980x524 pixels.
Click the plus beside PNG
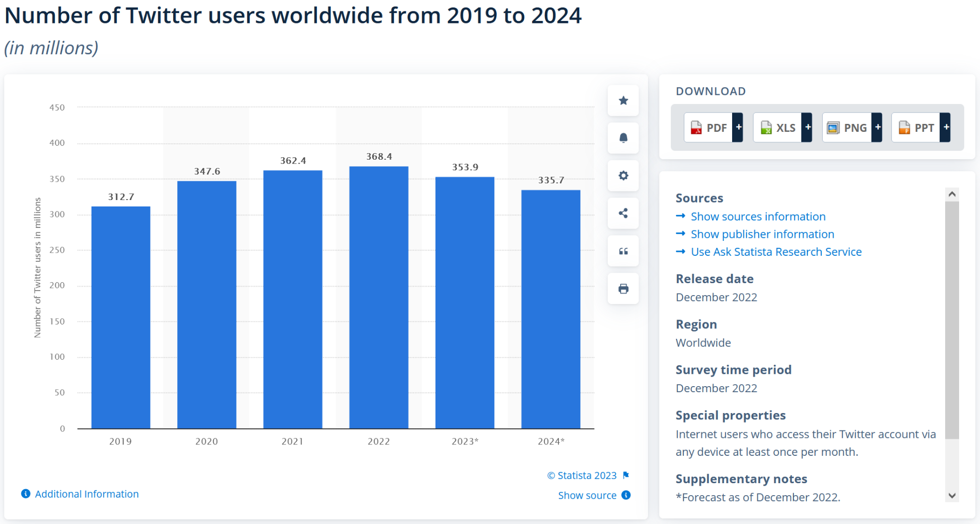pos(877,128)
